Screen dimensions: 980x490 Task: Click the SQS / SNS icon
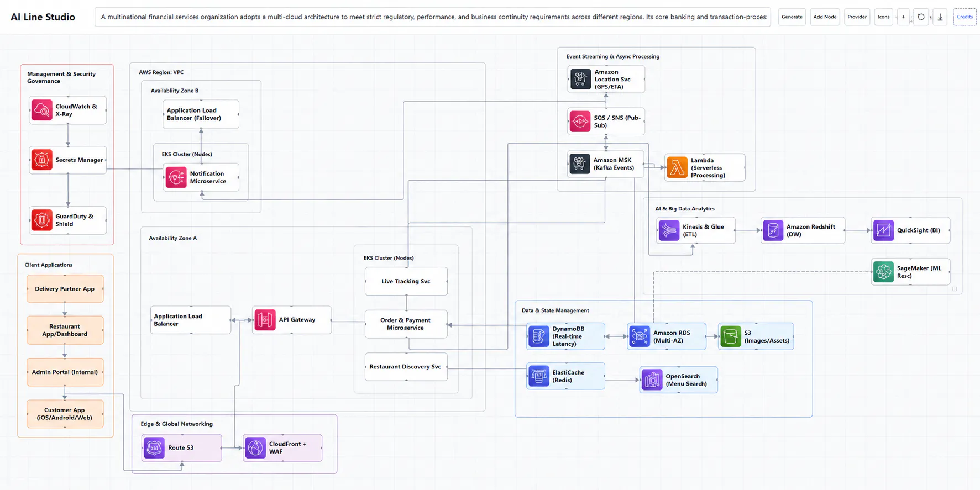[580, 122]
